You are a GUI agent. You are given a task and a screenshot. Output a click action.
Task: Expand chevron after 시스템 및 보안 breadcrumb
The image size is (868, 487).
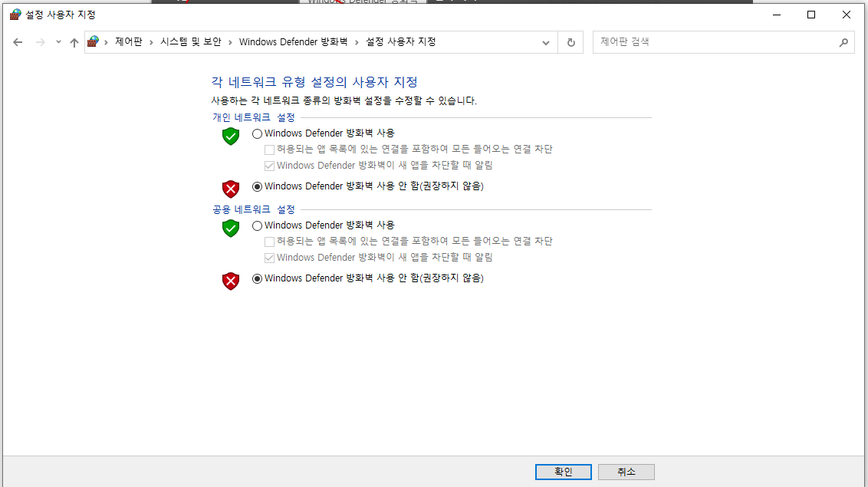click(x=230, y=42)
